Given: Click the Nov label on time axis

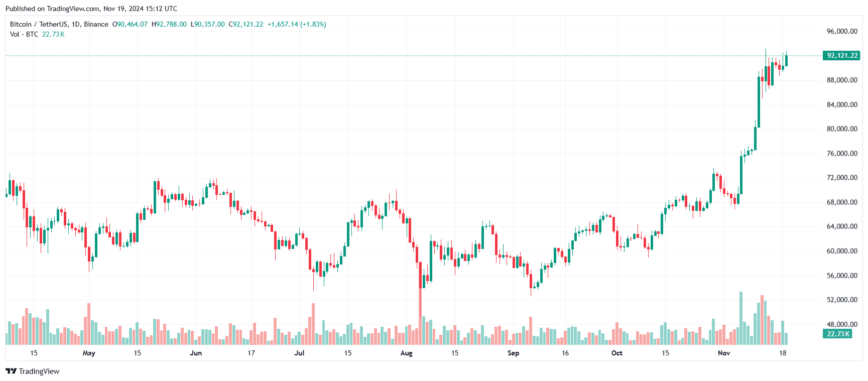Looking at the screenshot, I should coord(724,353).
